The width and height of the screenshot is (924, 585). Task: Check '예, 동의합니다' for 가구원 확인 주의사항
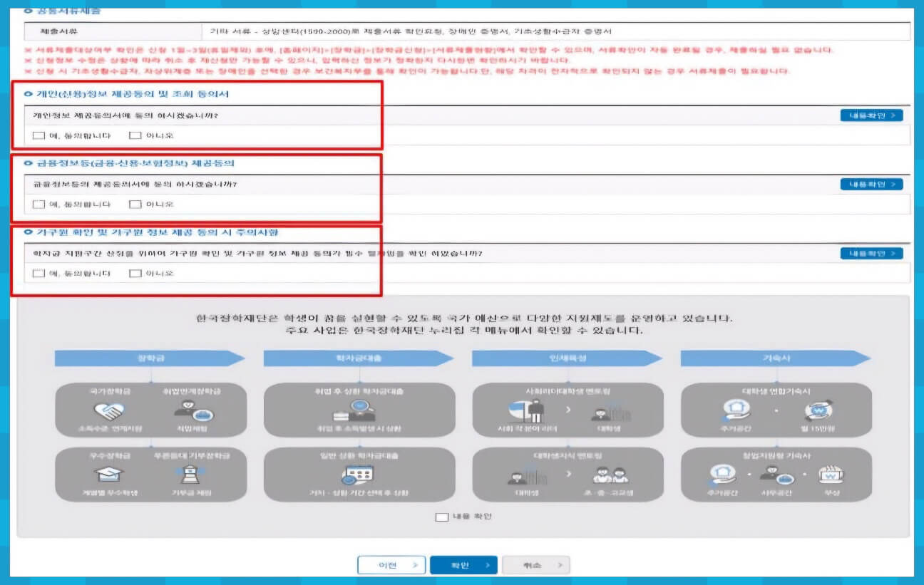click(39, 274)
